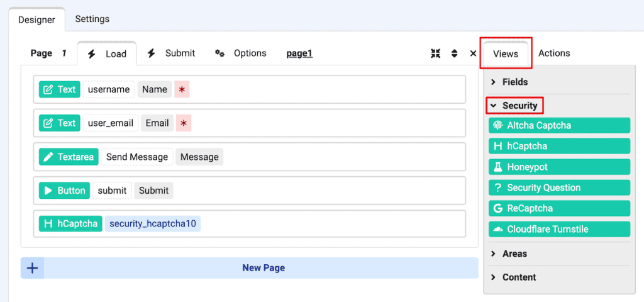Click the Text badge on username row
Viewport: 644px width, 302px height.
click(60, 89)
